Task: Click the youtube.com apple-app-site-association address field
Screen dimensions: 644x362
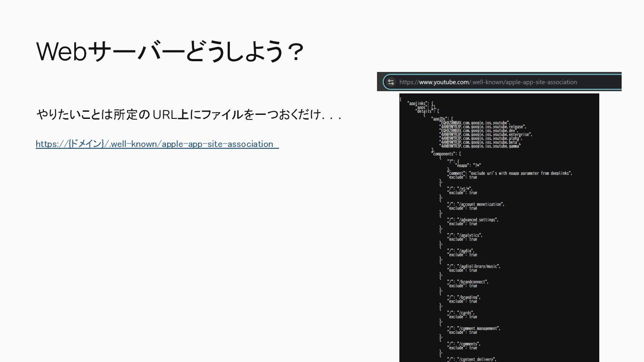Action: [x=502, y=82]
